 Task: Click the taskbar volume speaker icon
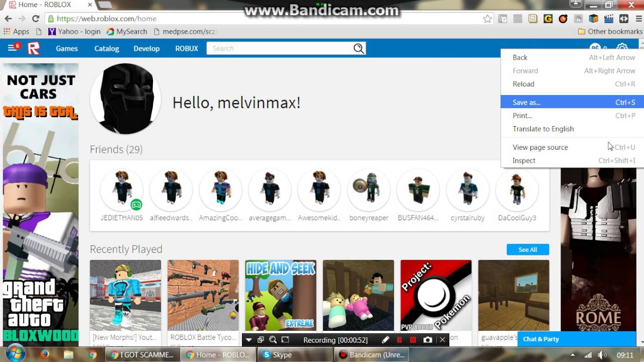(602, 355)
